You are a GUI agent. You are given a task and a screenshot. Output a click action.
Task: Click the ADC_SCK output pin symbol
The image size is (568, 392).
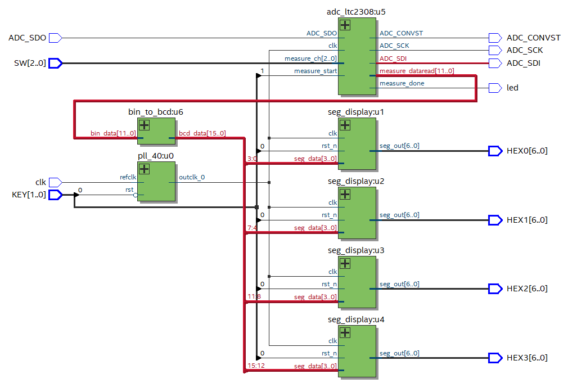494,50
